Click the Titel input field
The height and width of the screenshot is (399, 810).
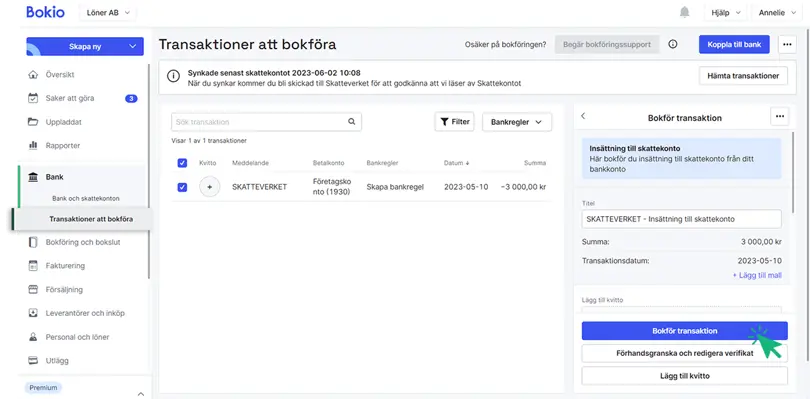[x=681, y=219]
